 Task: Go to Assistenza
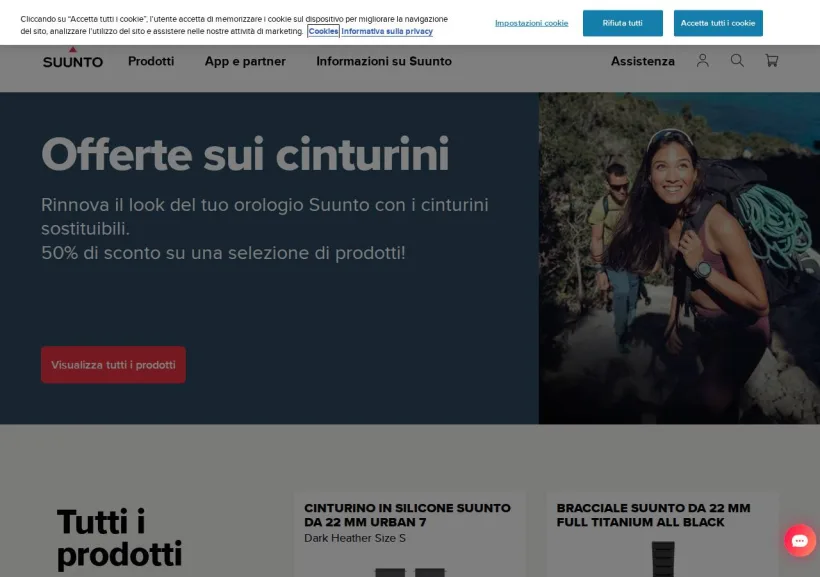(x=643, y=61)
